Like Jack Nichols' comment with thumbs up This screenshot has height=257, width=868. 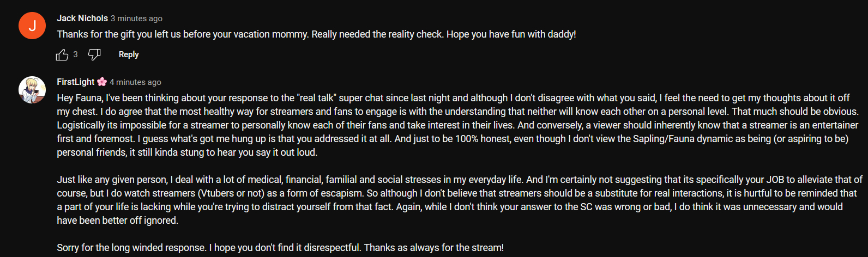coord(62,54)
